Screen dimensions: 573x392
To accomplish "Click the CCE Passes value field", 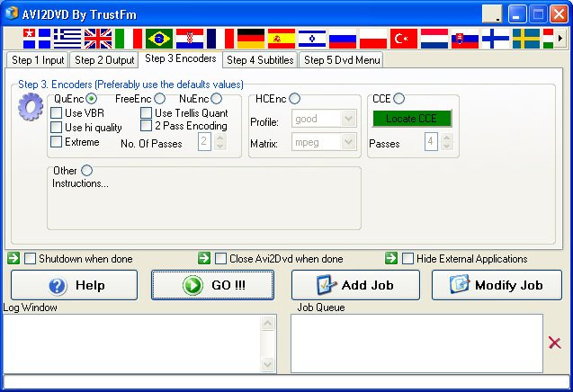I will tap(431, 142).
